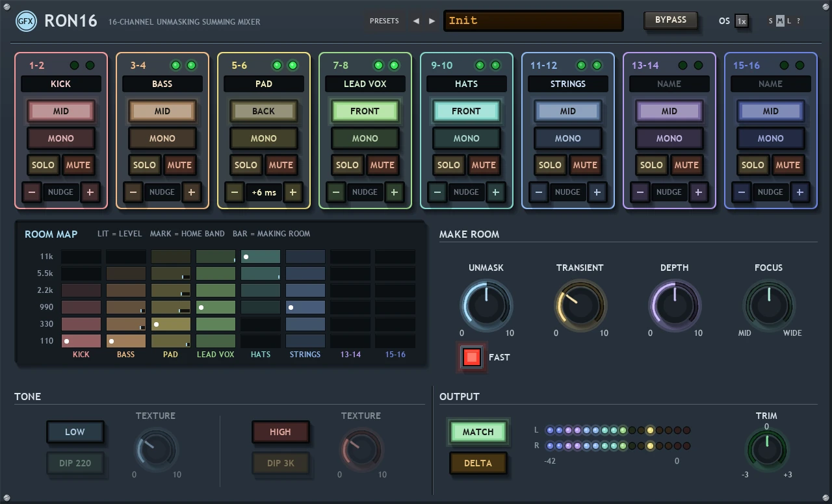The image size is (832, 504).
Task: Increase PAD nudge with plus button
Action: pyautogui.click(x=292, y=192)
